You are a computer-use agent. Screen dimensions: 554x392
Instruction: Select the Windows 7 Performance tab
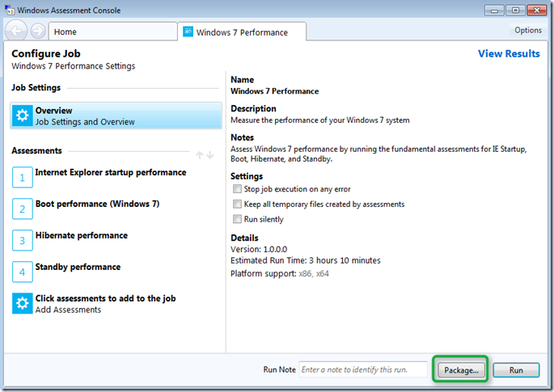[x=242, y=32]
